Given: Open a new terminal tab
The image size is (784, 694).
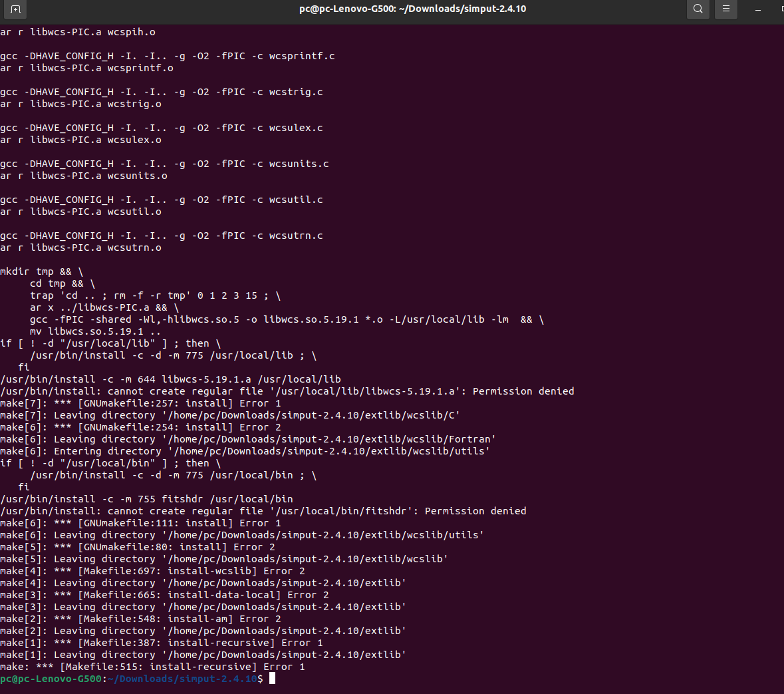Looking at the screenshot, I should point(15,9).
